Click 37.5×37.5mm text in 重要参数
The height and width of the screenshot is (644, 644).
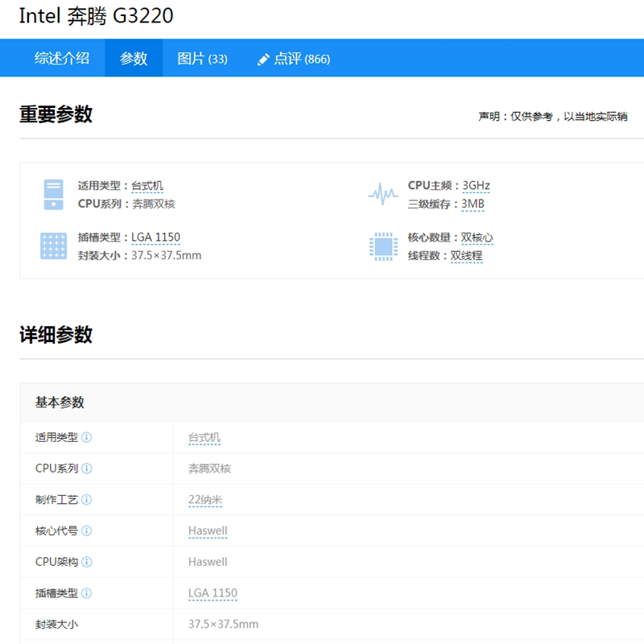click(167, 255)
